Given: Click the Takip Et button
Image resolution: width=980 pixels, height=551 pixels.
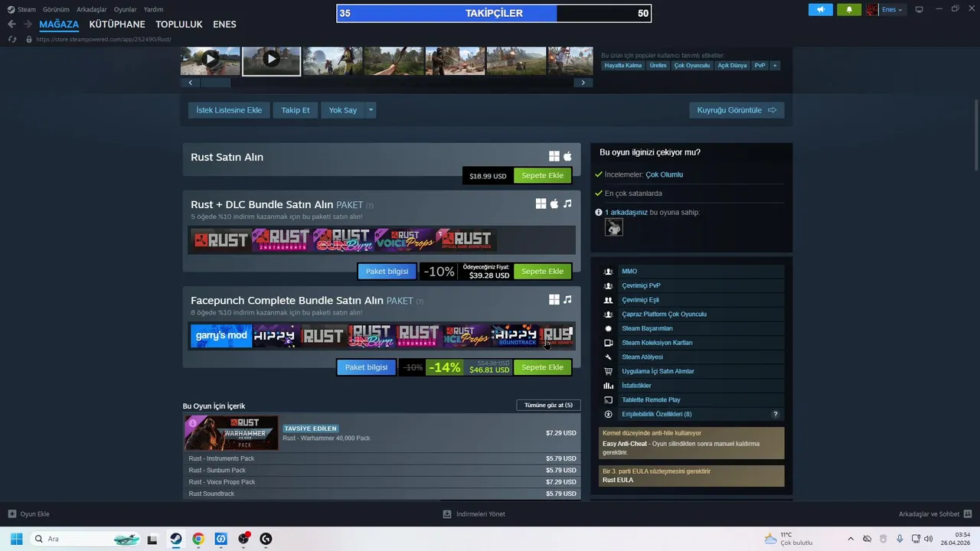Looking at the screenshot, I should pos(296,110).
